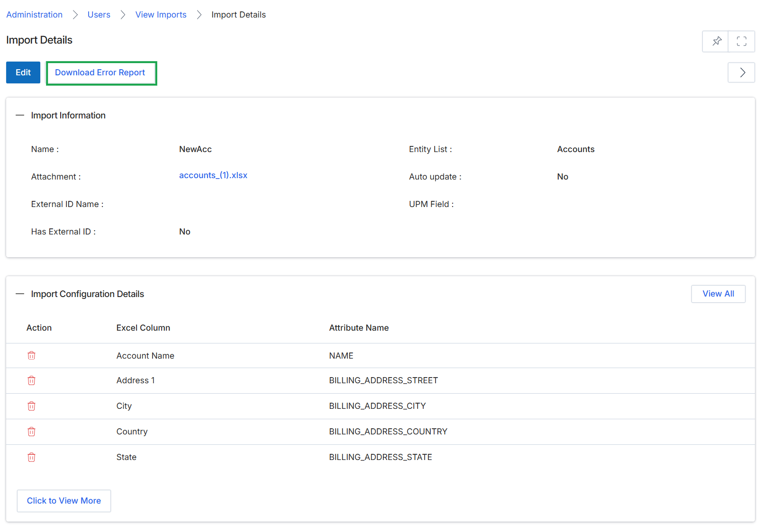Delete the Address 1 mapping row
Viewport: 763px width, 532px height.
(31, 380)
